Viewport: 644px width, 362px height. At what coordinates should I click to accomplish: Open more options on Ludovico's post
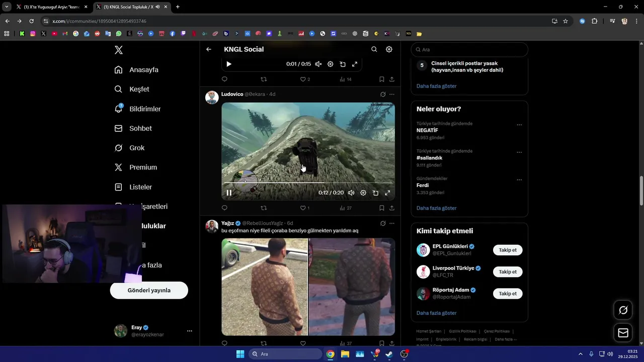point(392,94)
